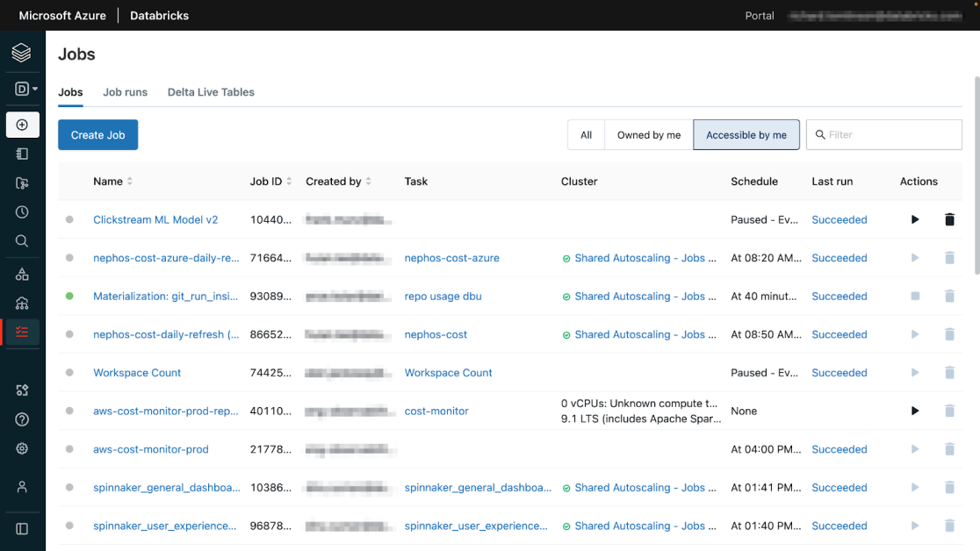Open the Help question mark icon
Viewport: 980px width, 551px height.
point(23,419)
